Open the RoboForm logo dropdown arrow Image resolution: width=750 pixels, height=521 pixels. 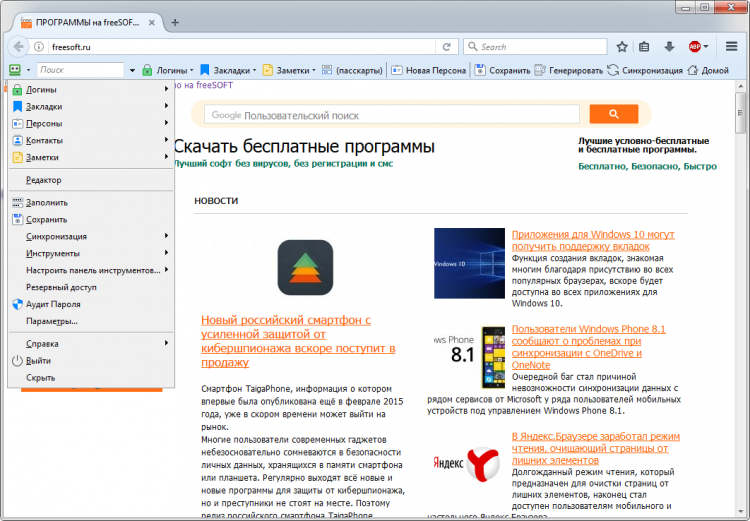28,70
